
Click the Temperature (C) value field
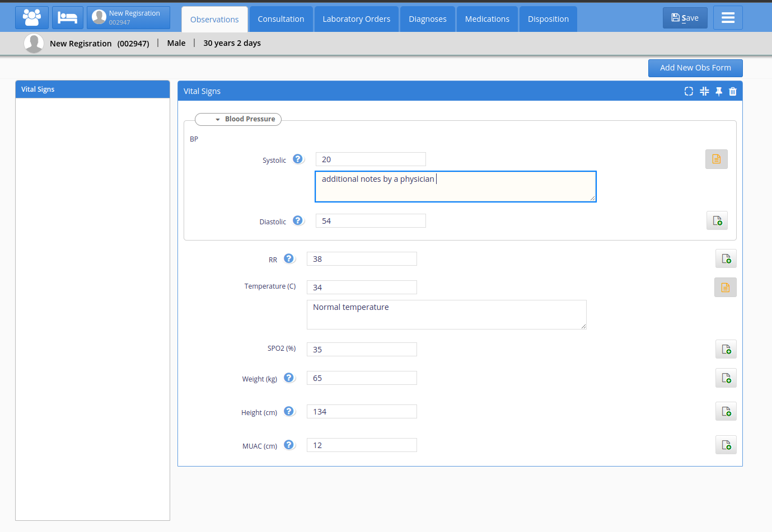coord(362,288)
